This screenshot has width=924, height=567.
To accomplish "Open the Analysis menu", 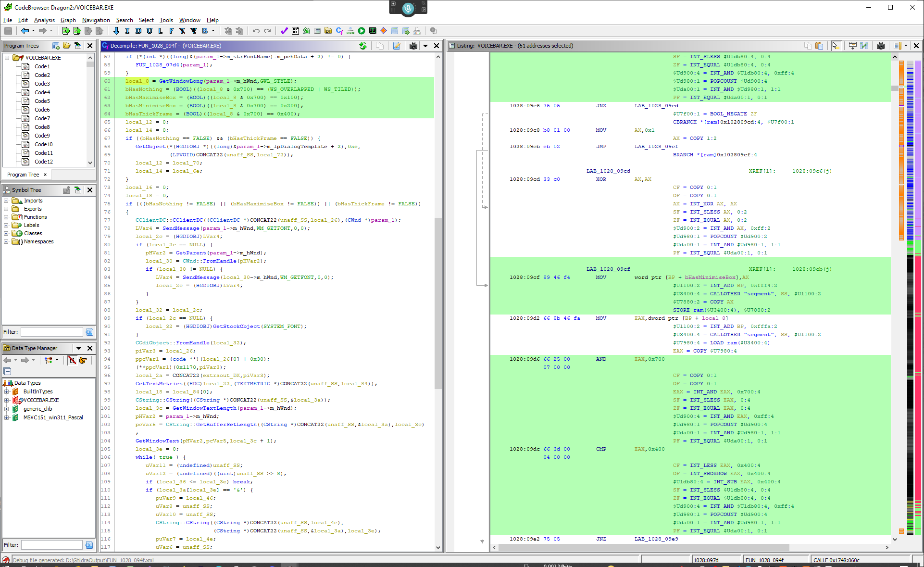I will pos(44,20).
